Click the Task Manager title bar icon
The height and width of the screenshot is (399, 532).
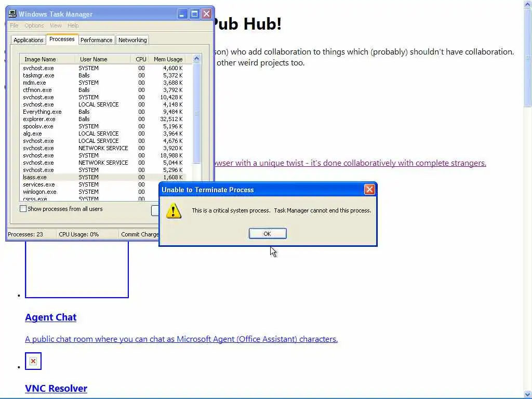pos(12,14)
